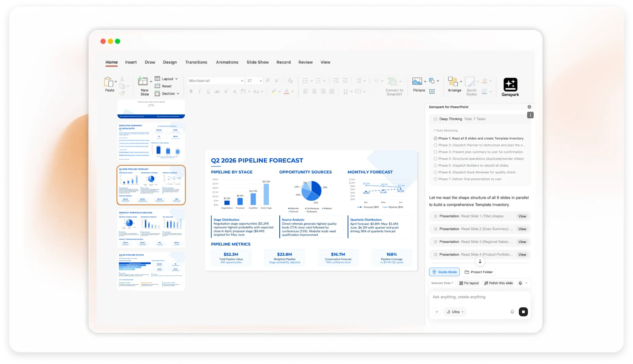Click the Shapes icon
Viewport: 633px width, 364px height.
pyautogui.click(x=432, y=81)
